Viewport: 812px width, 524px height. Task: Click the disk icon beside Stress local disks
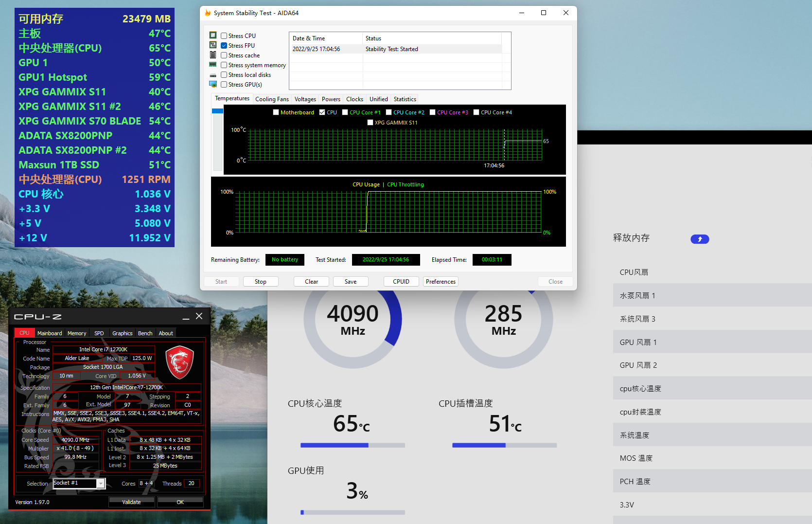pos(213,75)
